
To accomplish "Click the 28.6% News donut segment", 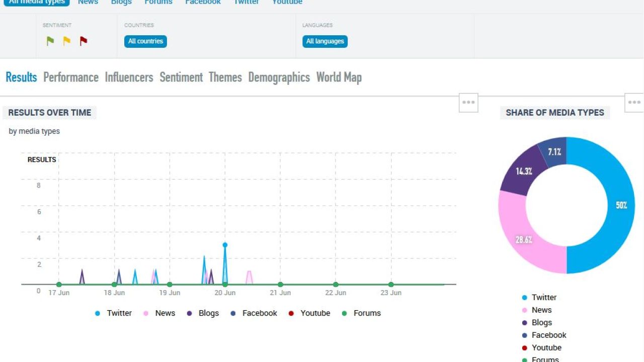I will pyautogui.click(x=523, y=240).
